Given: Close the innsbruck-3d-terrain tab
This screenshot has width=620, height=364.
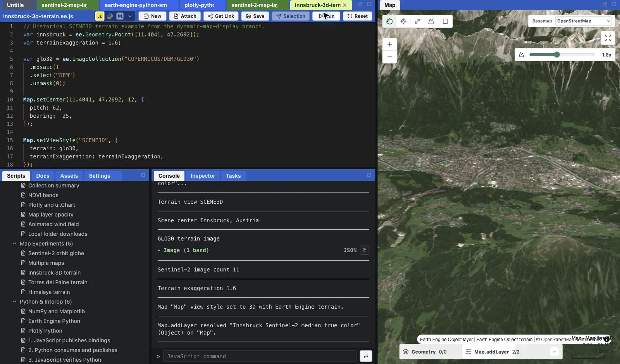Looking at the screenshot, I should (344, 5).
